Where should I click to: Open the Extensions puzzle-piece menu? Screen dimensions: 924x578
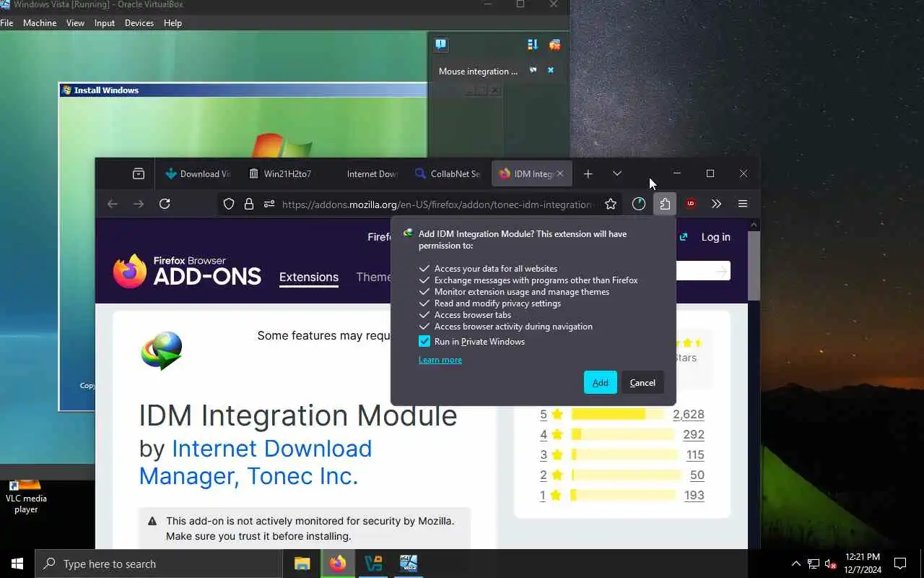pos(665,204)
